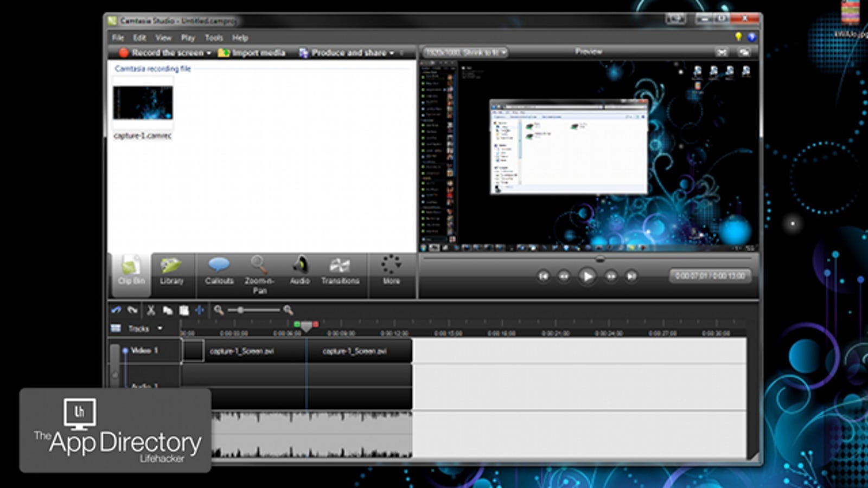Click skip to end playback button
This screenshot has height=488, width=868.
631,276
